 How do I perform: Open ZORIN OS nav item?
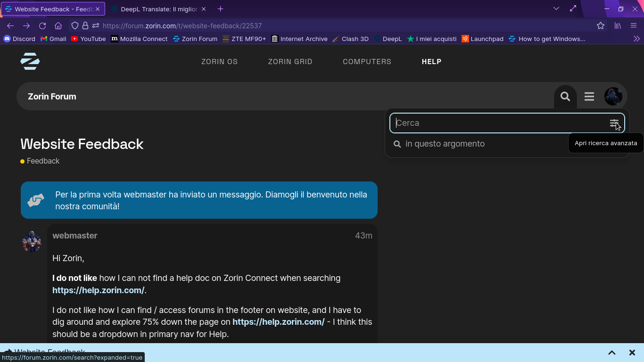pos(219,62)
